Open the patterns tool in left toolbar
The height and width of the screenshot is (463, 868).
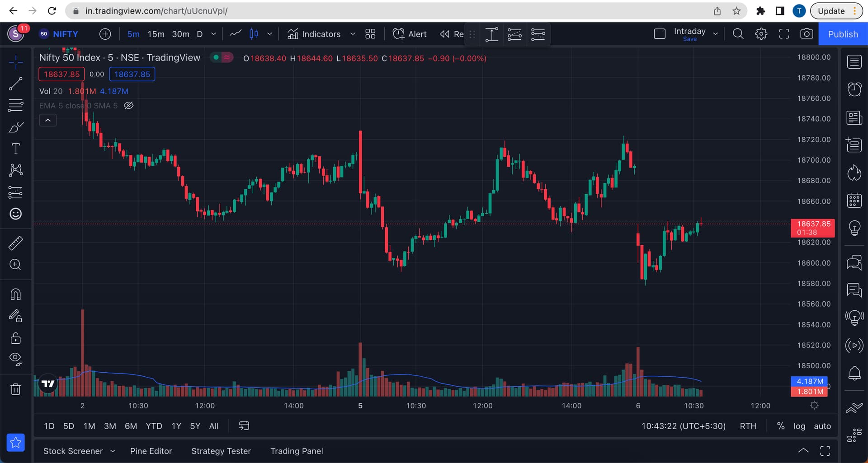click(x=16, y=170)
